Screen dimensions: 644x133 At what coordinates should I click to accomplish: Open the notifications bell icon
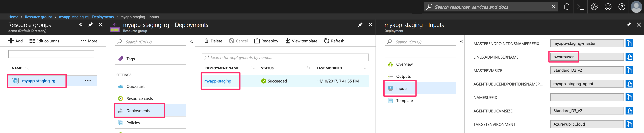coord(567,7)
